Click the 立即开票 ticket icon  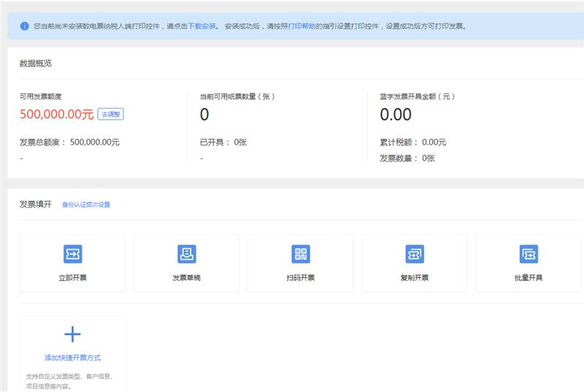tap(72, 254)
